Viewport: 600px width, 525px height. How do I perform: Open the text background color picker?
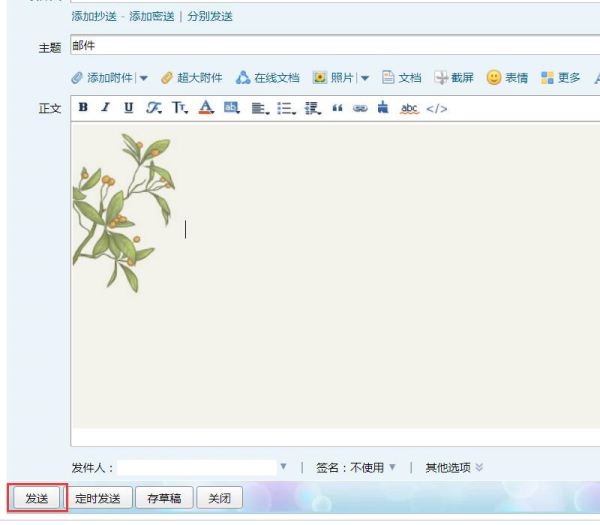(232, 108)
